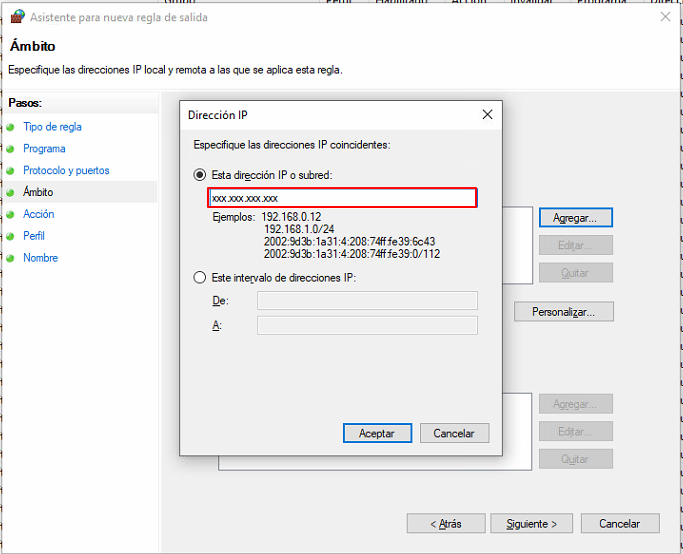
Task: Click the 'A:' range end field
Action: pos(367,325)
